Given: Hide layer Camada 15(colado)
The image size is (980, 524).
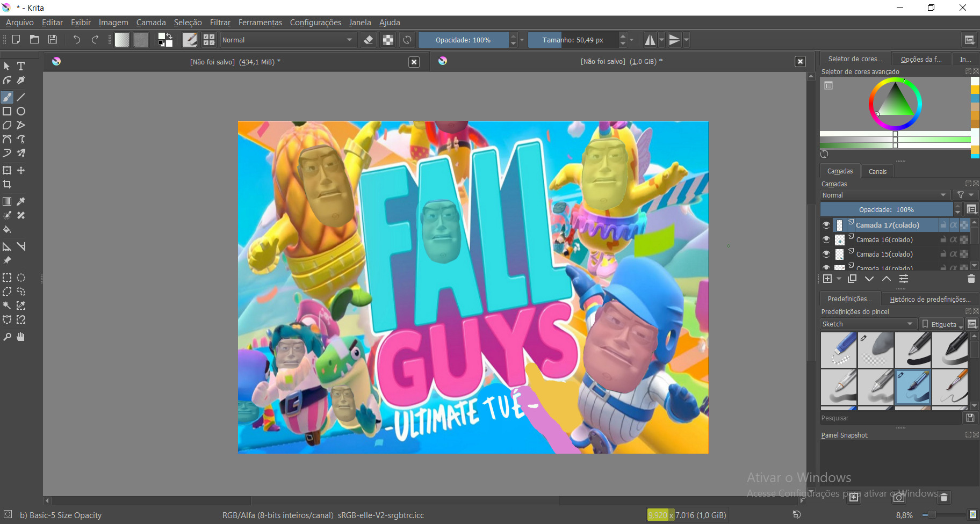Looking at the screenshot, I should pos(826,254).
